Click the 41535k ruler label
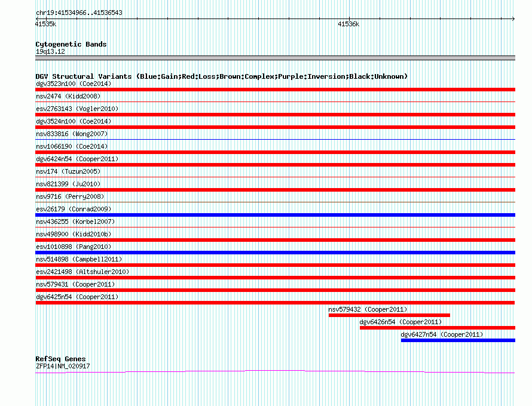This screenshot has height=406, width=532. (x=45, y=24)
